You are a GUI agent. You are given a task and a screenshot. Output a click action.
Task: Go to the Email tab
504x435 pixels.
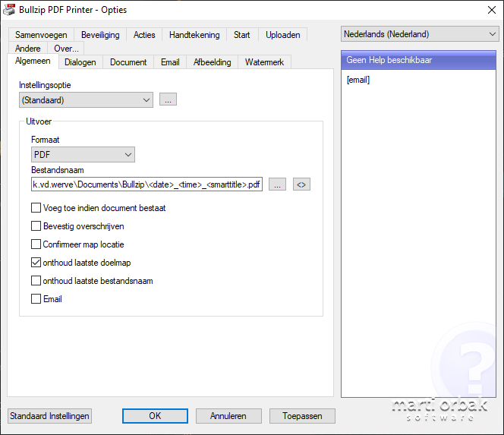tap(170, 62)
